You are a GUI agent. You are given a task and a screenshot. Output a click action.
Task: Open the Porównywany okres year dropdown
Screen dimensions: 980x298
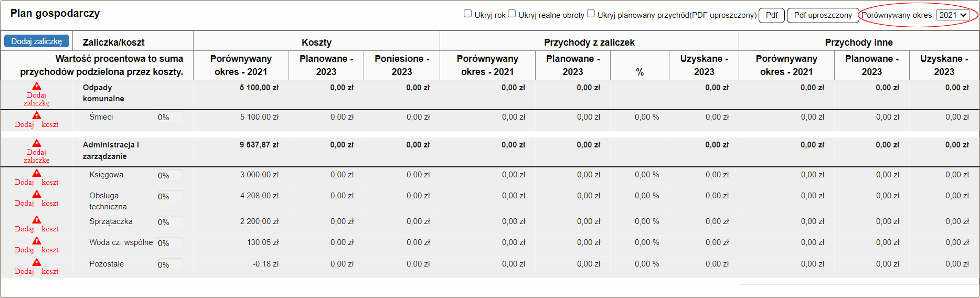(x=953, y=15)
